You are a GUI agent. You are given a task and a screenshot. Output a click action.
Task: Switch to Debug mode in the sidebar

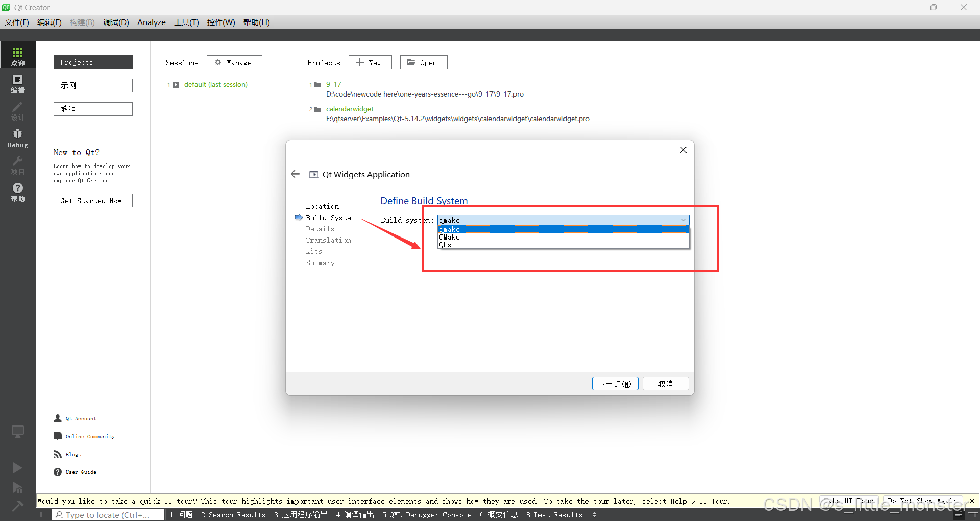[x=18, y=138]
